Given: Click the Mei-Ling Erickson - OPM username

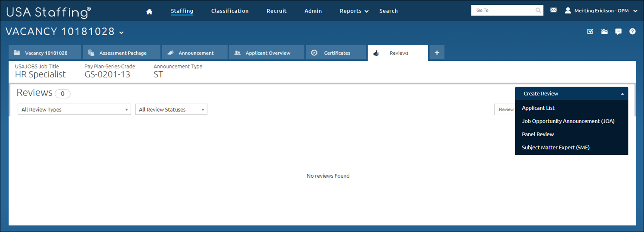Looking at the screenshot, I should (601, 11).
